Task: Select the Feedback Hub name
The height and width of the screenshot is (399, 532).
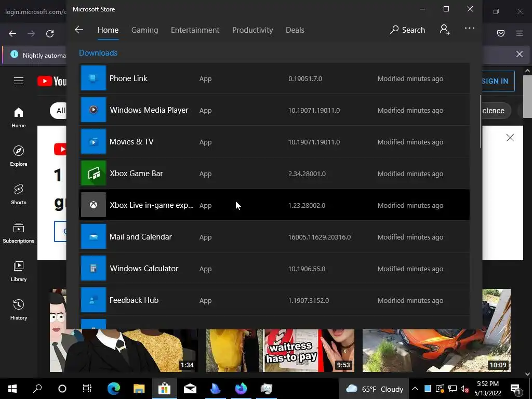Action: pos(134,300)
